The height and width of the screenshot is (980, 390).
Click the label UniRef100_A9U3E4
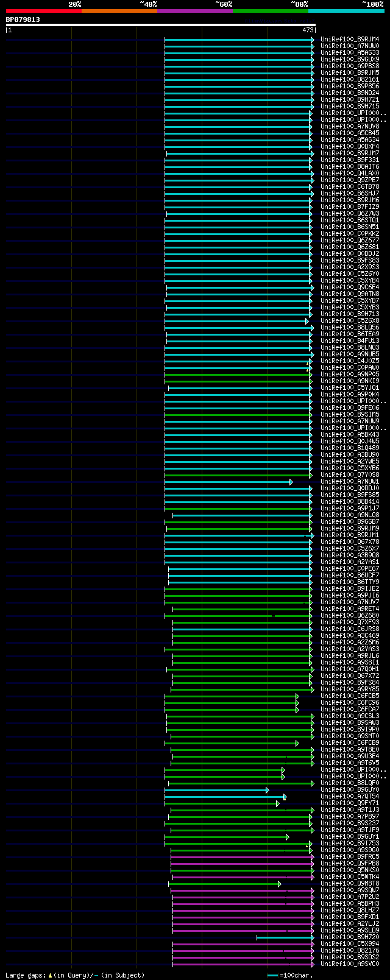coord(350,756)
